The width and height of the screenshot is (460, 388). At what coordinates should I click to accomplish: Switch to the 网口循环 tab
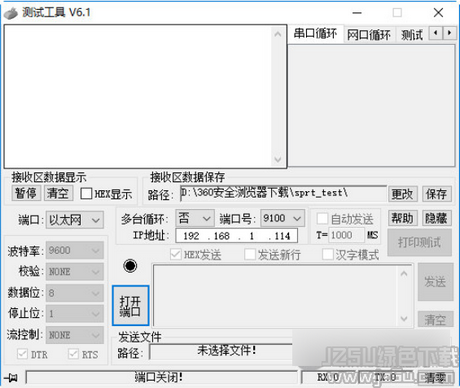click(x=368, y=35)
